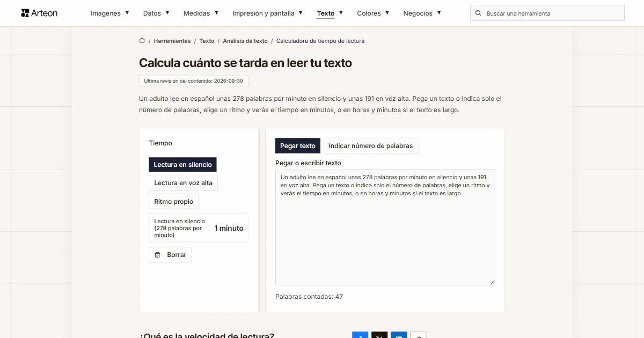The height and width of the screenshot is (338, 644).
Task: Click the Tiempo panel label
Action: coord(160,143)
